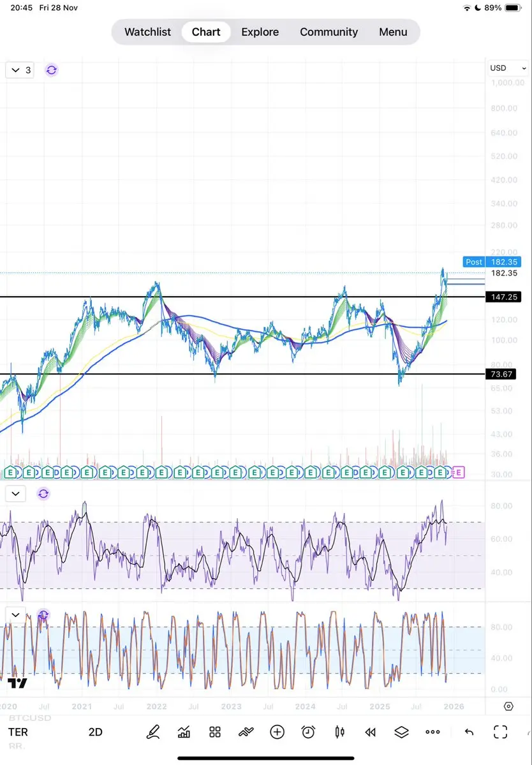Open more options three-dots icon

pyautogui.click(x=432, y=732)
